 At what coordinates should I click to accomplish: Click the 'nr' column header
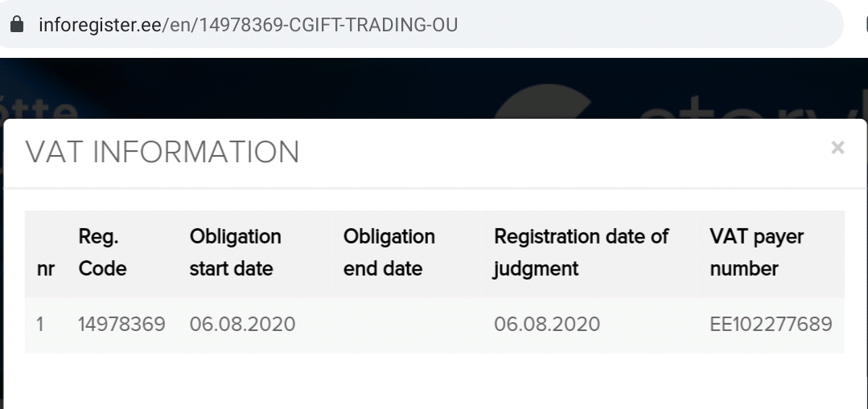[x=46, y=269]
